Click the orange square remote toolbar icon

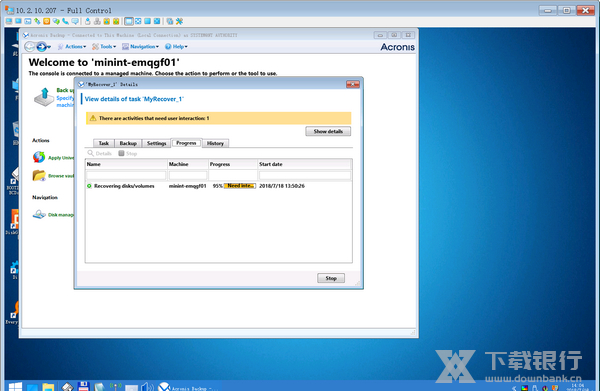(47, 21)
